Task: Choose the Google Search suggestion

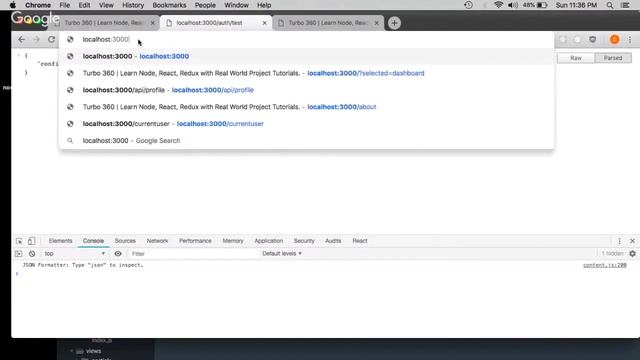Action: (x=307, y=140)
